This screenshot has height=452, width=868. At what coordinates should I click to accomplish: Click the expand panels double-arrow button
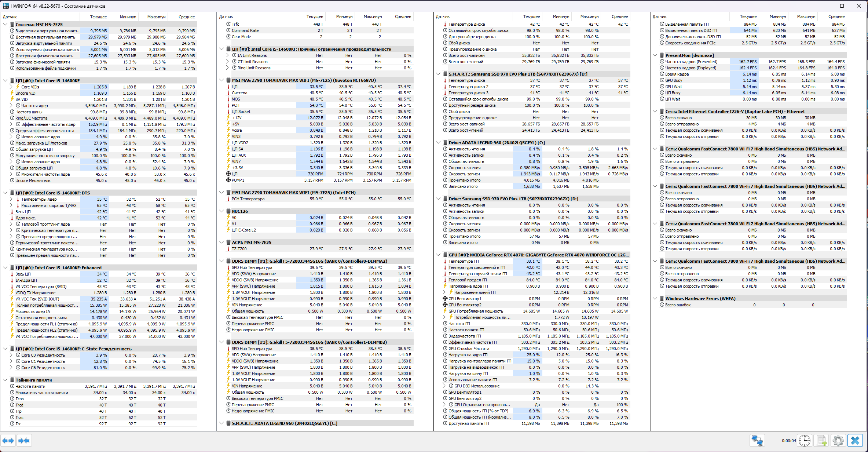pos(8,441)
